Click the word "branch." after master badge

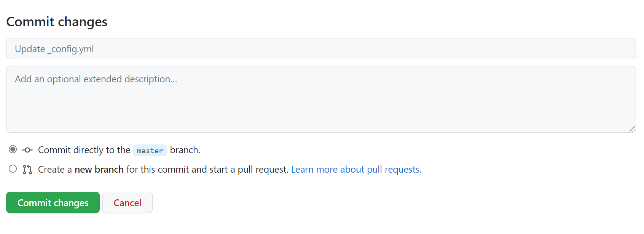185,150
